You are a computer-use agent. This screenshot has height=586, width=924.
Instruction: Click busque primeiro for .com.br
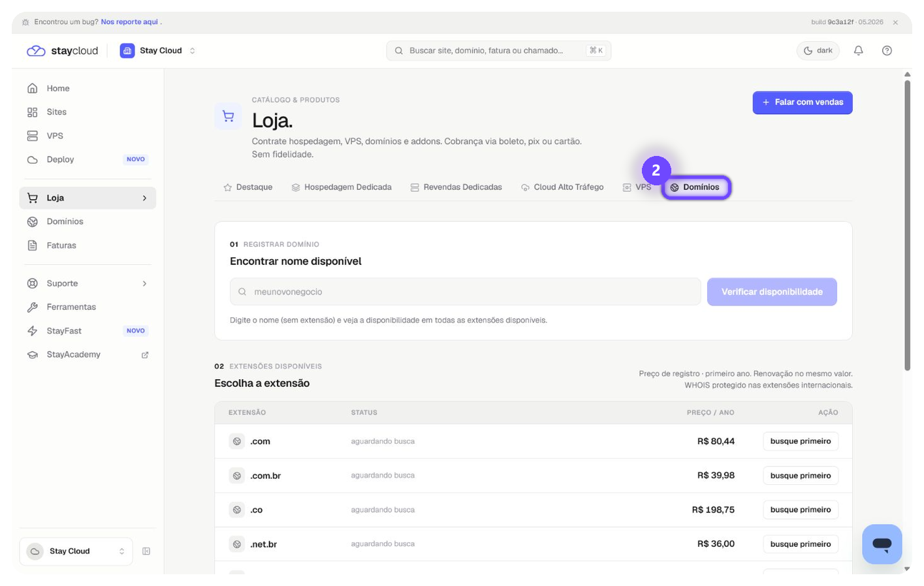coord(801,476)
